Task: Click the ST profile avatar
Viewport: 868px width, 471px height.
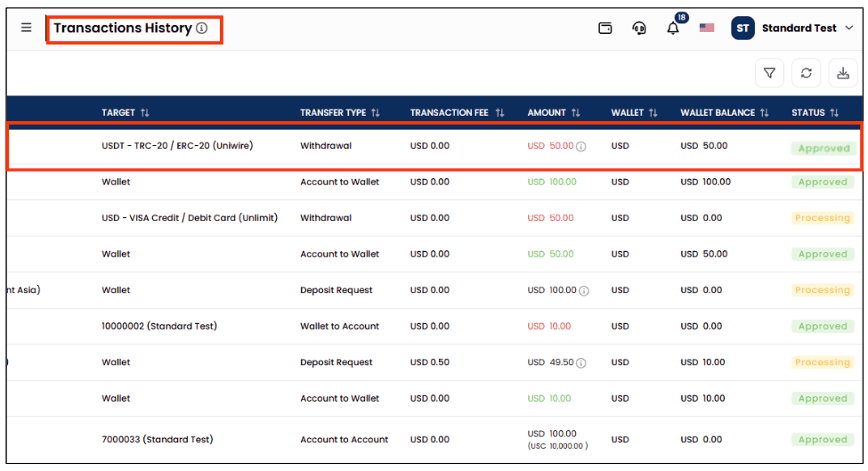Action: pyautogui.click(x=742, y=28)
